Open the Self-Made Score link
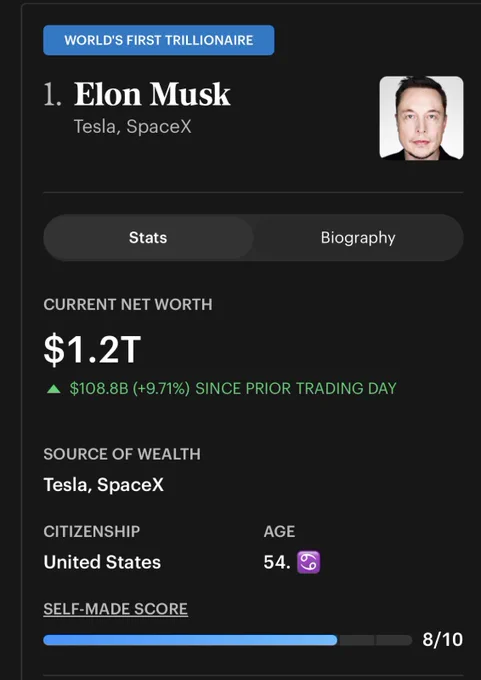Viewport: 481px width, 680px height. click(116, 609)
